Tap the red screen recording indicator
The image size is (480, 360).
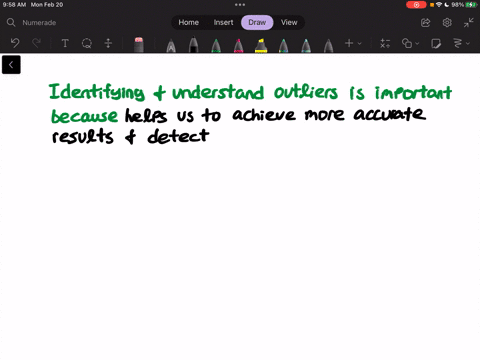tap(416, 5)
